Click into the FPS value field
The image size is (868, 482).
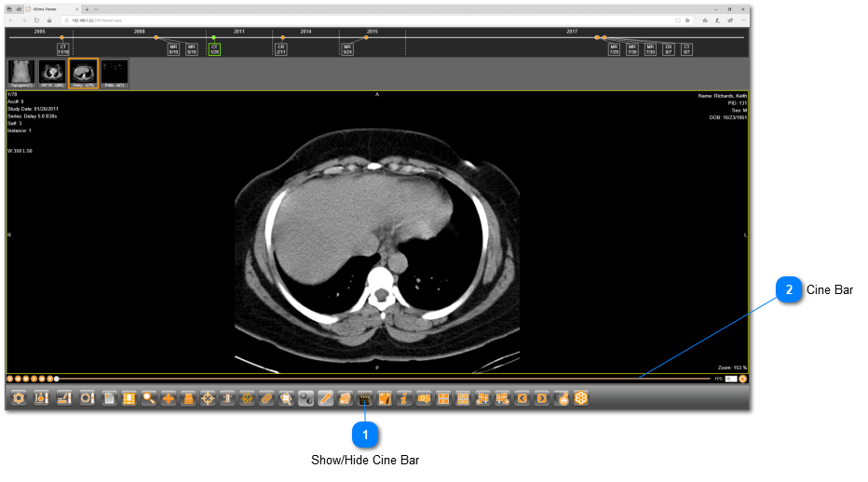tap(731, 379)
